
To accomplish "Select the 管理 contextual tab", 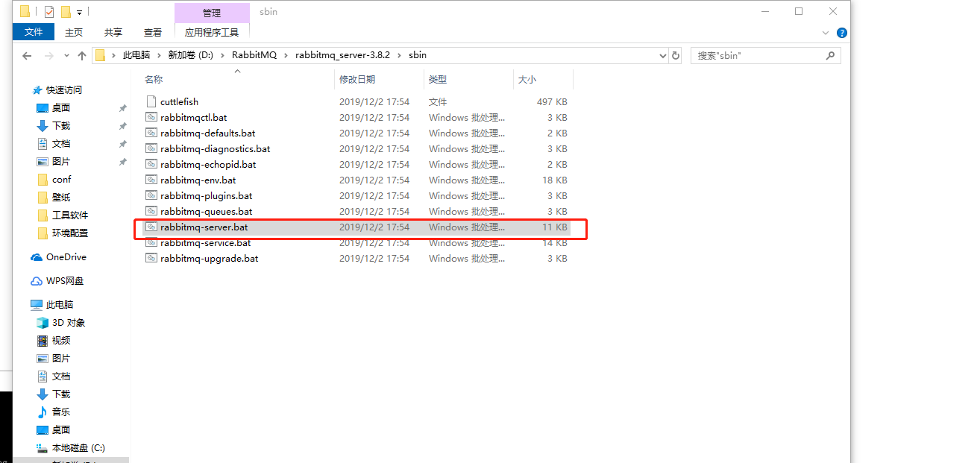I will (212, 13).
